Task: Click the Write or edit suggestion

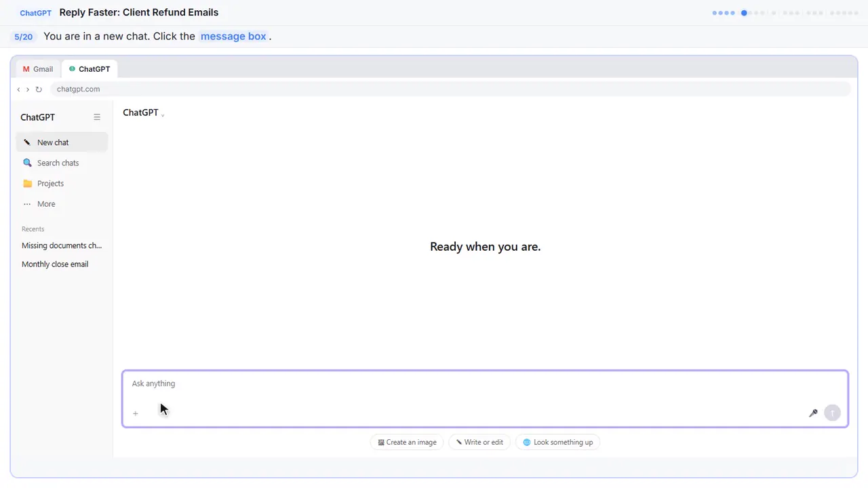Action: 479,443
